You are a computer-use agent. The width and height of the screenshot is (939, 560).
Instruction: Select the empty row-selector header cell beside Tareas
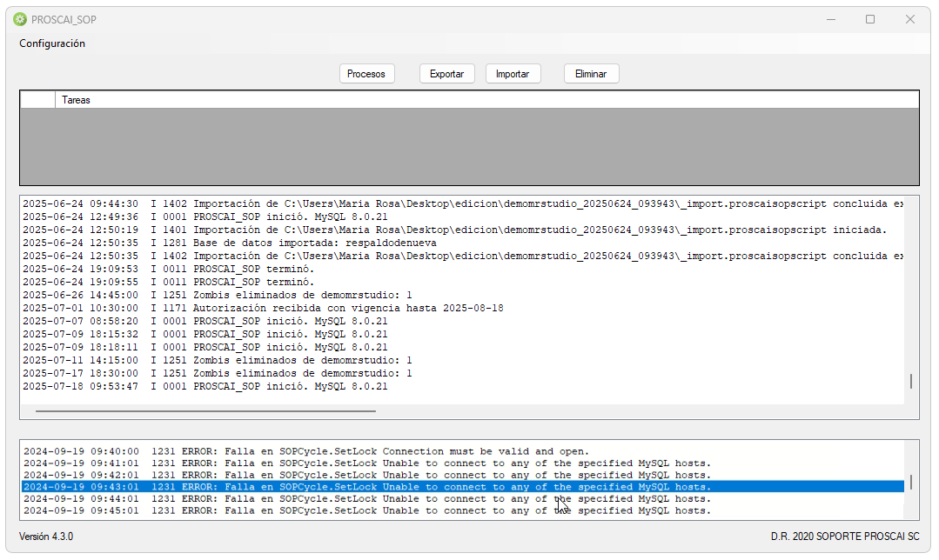coord(37,100)
